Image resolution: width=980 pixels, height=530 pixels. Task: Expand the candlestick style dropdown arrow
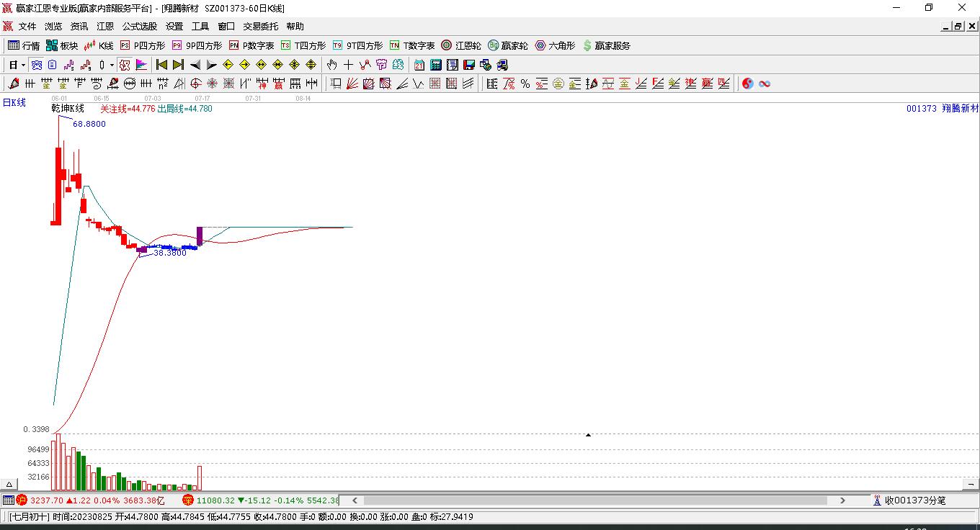[112, 65]
